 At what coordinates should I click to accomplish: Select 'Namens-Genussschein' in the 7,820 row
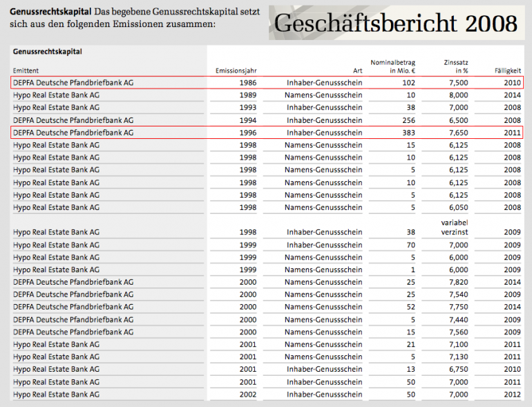pos(323,282)
